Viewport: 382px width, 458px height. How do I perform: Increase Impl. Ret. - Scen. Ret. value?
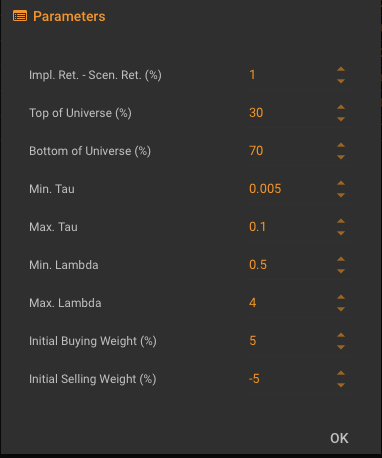(341, 69)
